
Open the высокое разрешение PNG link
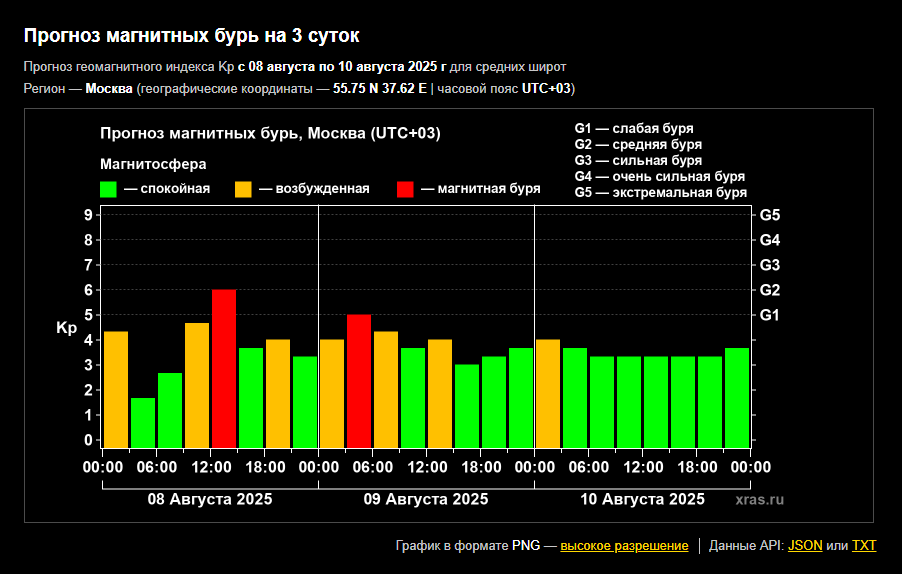tap(624, 546)
